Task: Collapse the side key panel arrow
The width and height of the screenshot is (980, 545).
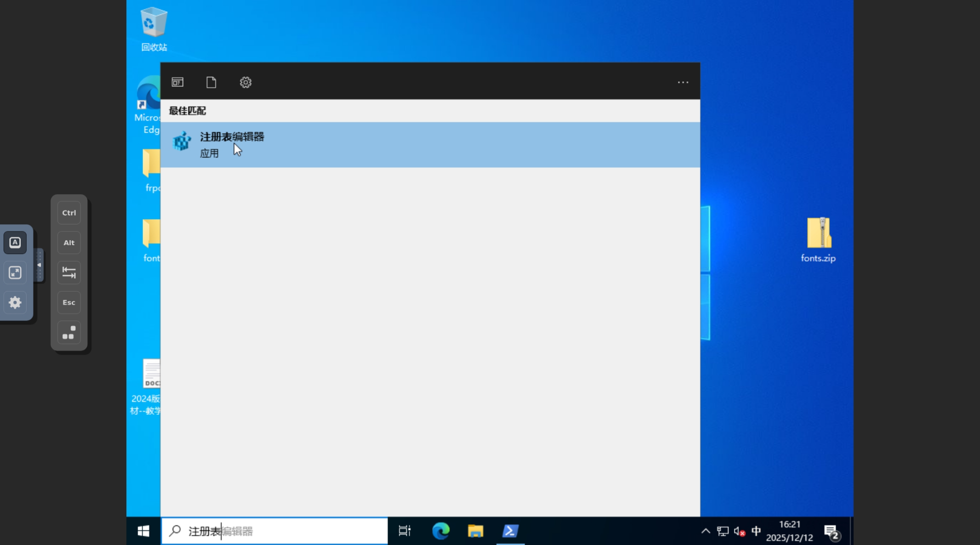Action: [39, 265]
